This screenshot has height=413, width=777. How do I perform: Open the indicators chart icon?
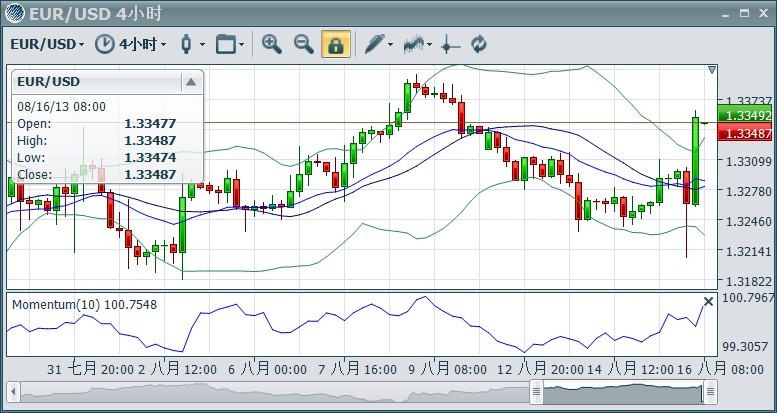pyautogui.click(x=414, y=44)
